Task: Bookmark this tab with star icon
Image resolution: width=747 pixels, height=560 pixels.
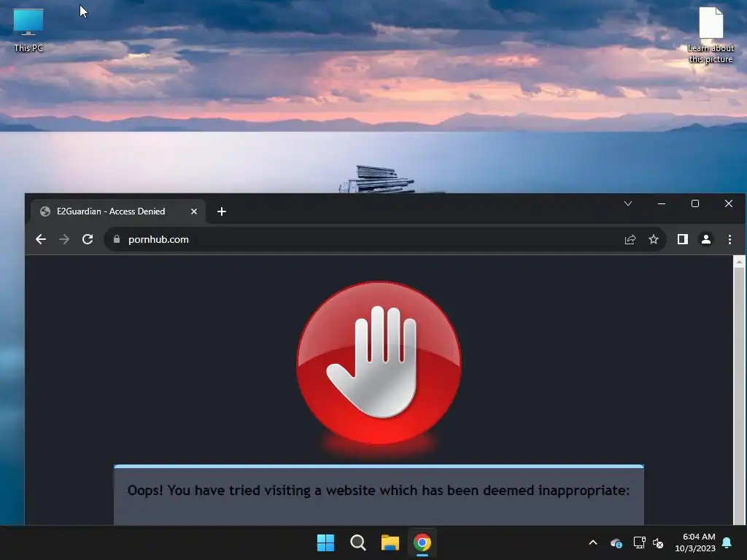Action: point(654,239)
